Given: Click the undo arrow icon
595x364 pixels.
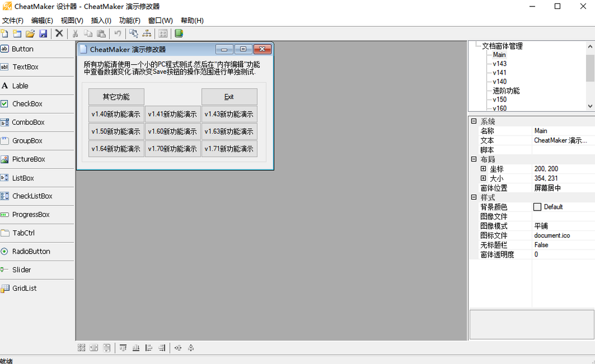Looking at the screenshot, I should click(x=118, y=34).
